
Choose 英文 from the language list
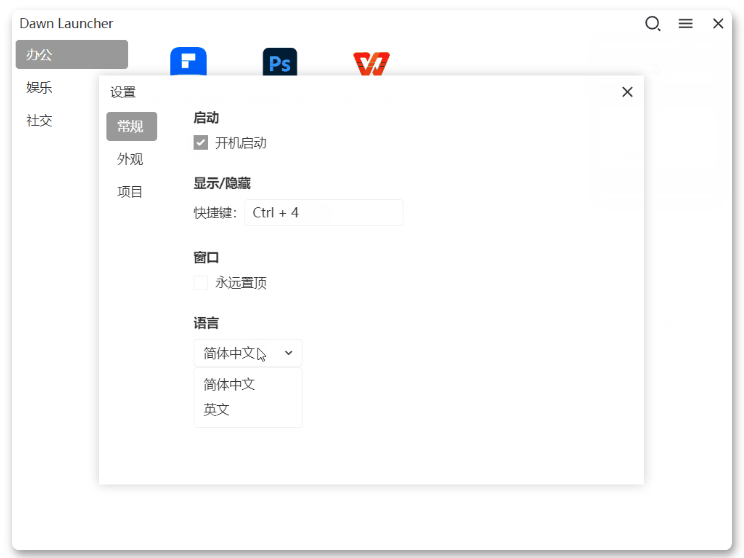coord(217,409)
